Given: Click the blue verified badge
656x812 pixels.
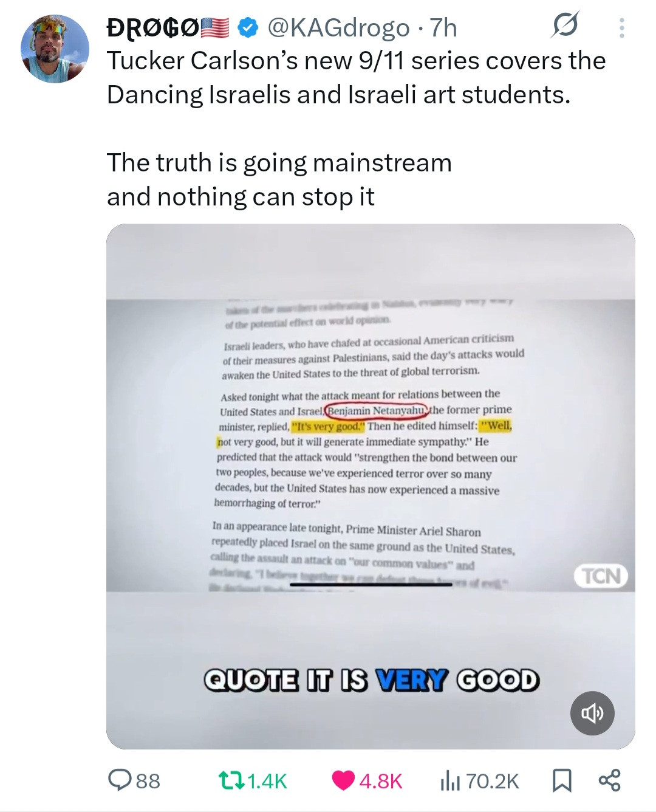Looking at the screenshot, I should [x=247, y=27].
